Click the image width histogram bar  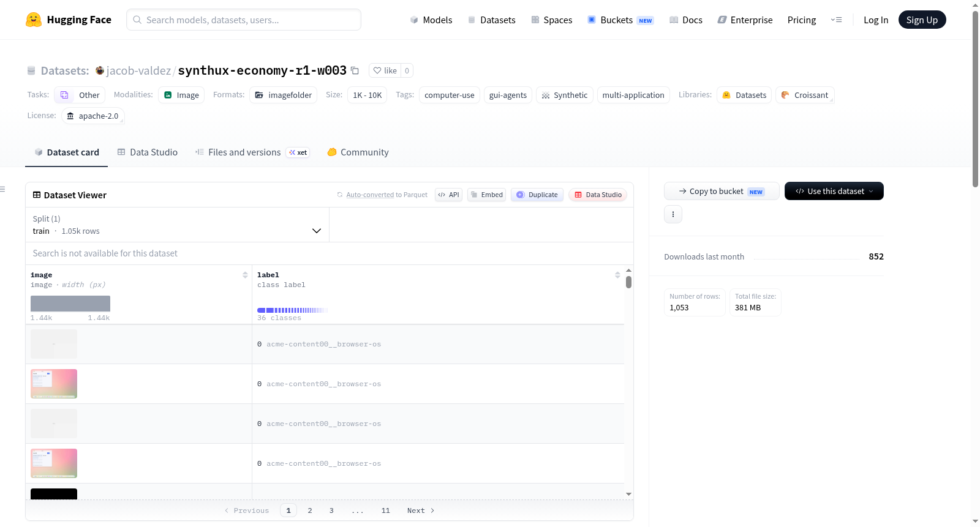click(70, 304)
